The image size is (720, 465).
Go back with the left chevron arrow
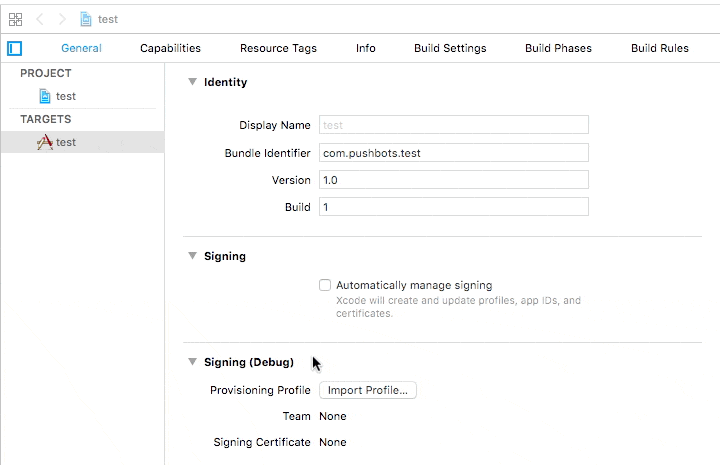point(40,19)
